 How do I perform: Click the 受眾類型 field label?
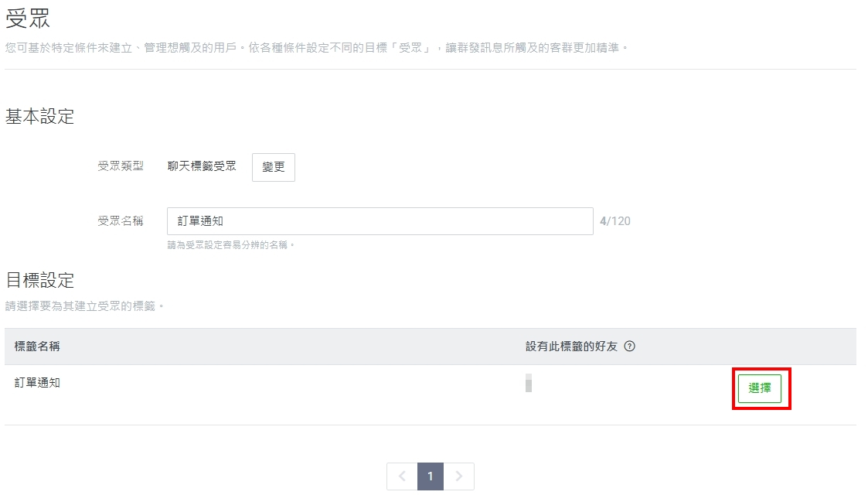pyautogui.click(x=121, y=166)
